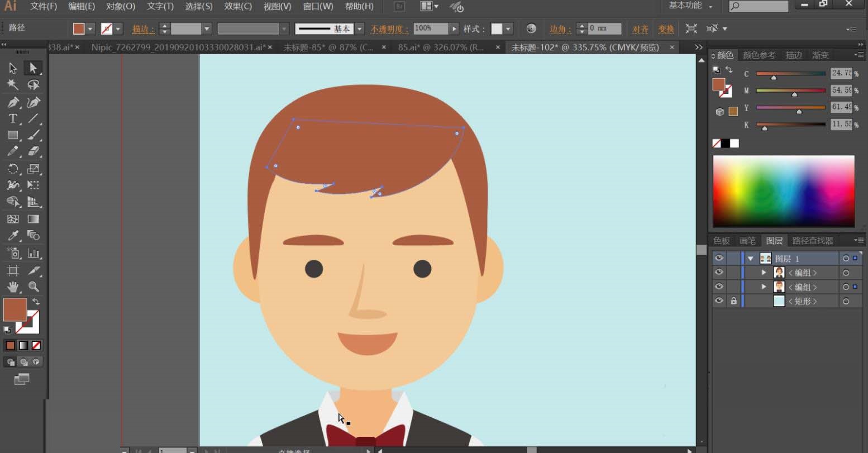Switch to the 路径查找器 panel tab
868x453 pixels.
[x=812, y=241]
